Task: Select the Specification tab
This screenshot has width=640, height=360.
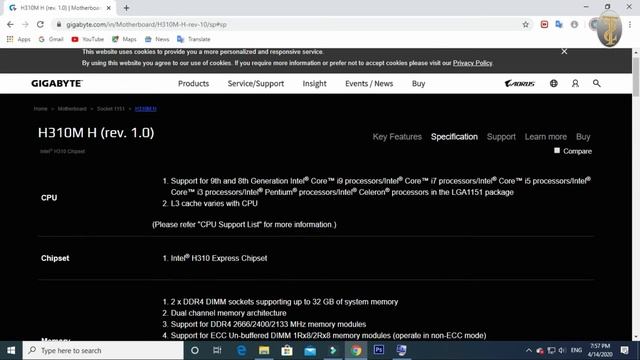Action: 454,137
